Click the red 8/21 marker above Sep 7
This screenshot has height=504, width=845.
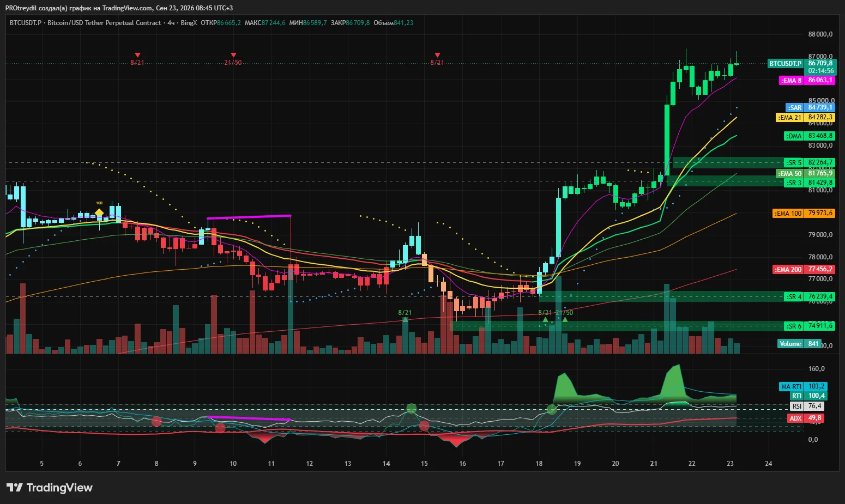[137, 59]
